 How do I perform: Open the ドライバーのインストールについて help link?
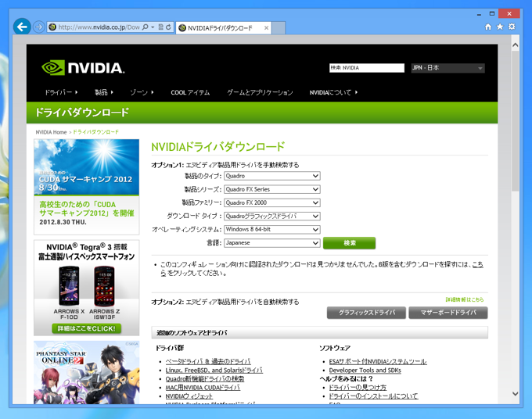pyautogui.click(x=373, y=396)
